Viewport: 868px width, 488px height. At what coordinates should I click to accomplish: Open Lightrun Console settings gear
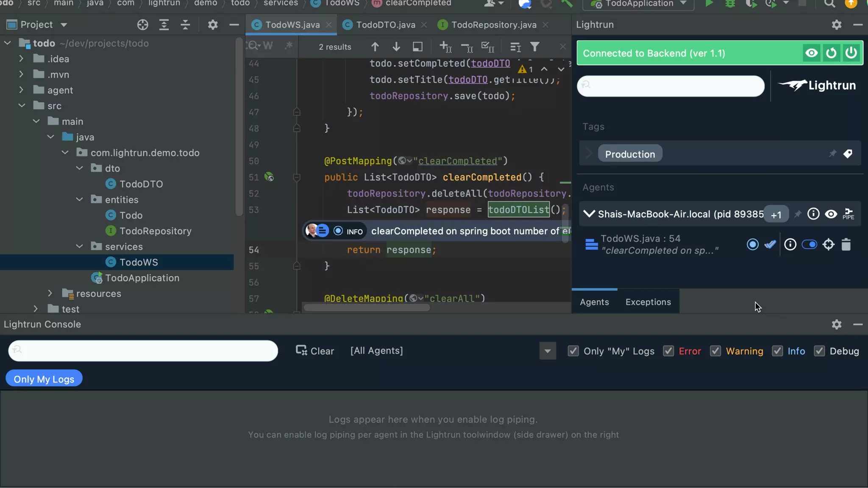click(837, 324)
